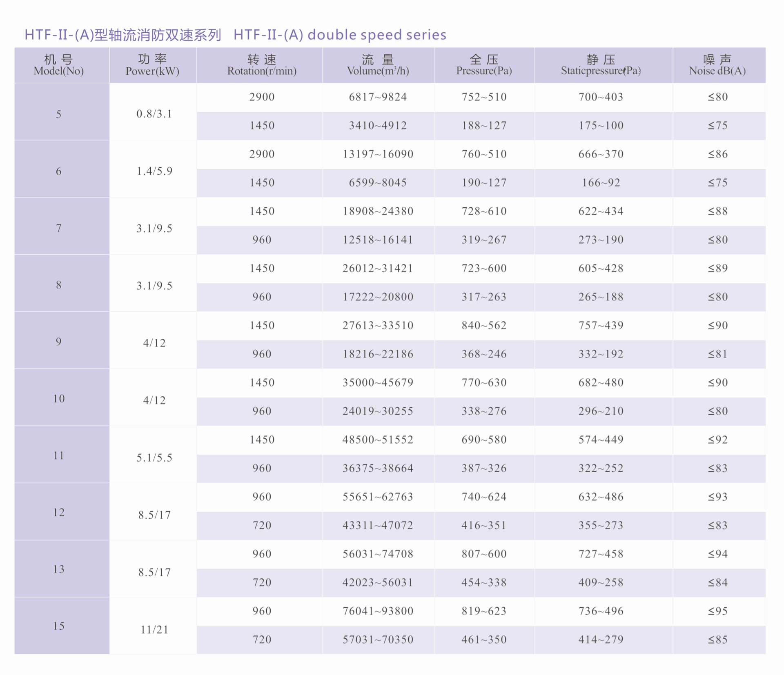The image size is (784, 675).
Task: Click static pressure value 414~279
Action: point(601,640)
